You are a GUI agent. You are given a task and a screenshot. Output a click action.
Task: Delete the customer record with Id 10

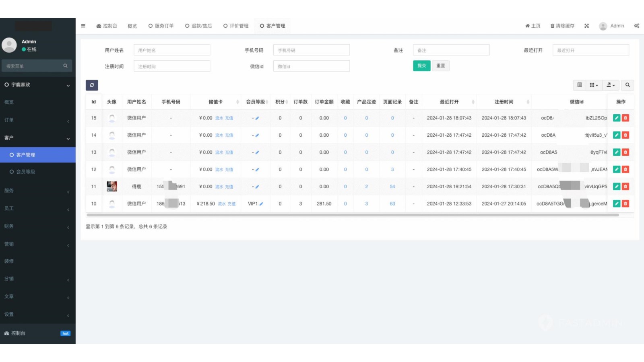pyautogui.click(x=625, y=204)
